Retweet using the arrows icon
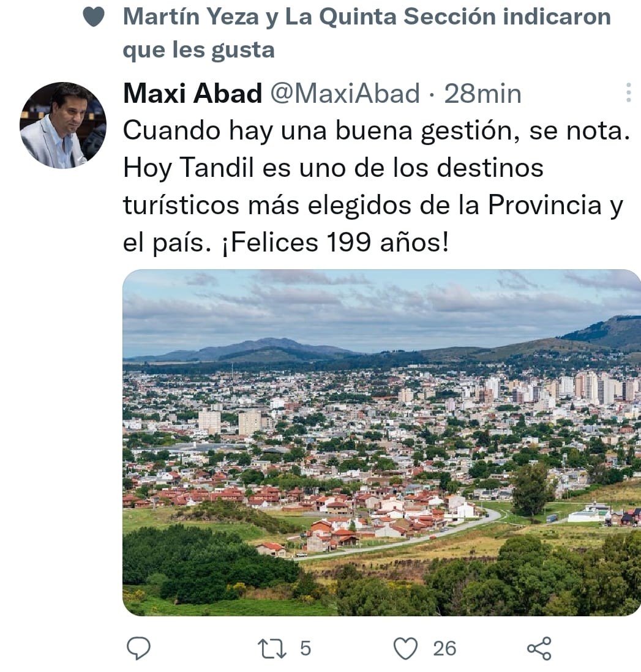The image size is (641, 672). (272, 648)
